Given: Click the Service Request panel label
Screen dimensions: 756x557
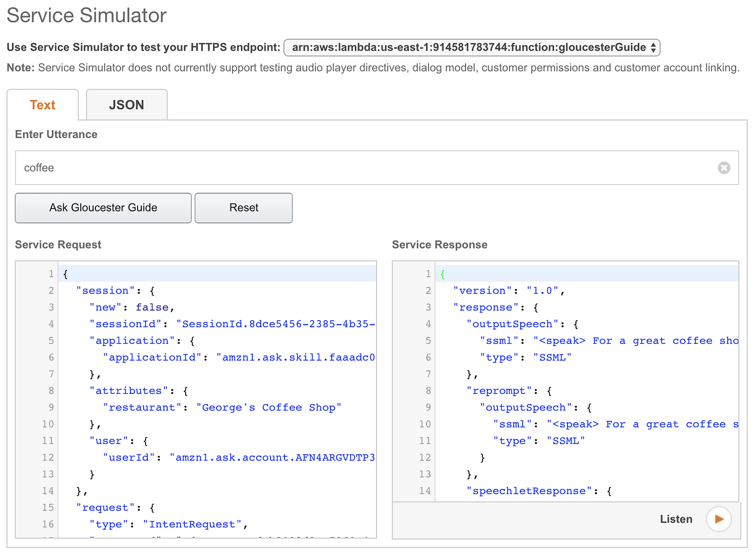Looking at the screenshot, I should pos(58,244).
